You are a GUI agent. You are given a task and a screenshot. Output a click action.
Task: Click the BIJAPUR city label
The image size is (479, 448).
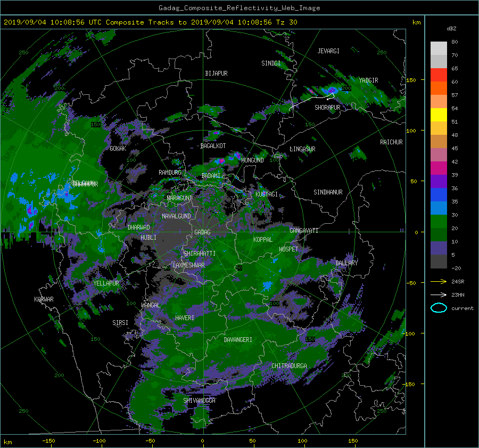tap(216, 74)
